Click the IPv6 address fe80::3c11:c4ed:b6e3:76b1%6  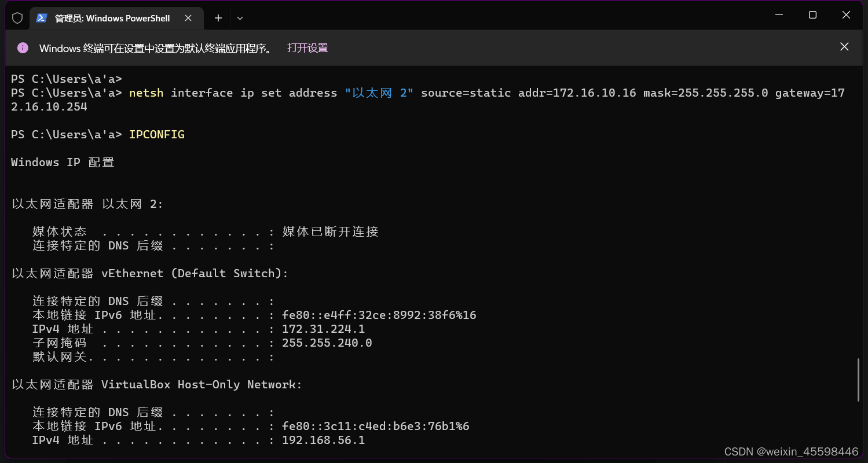tap(376, 426)
